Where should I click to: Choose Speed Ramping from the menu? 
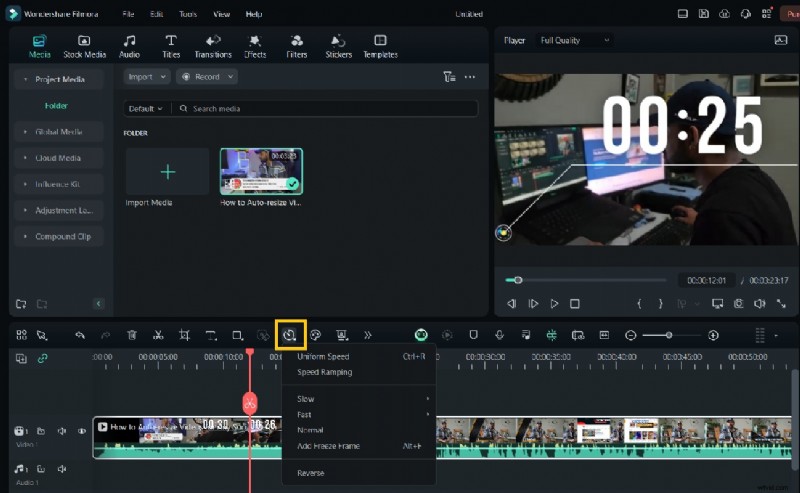click(324, 372)
